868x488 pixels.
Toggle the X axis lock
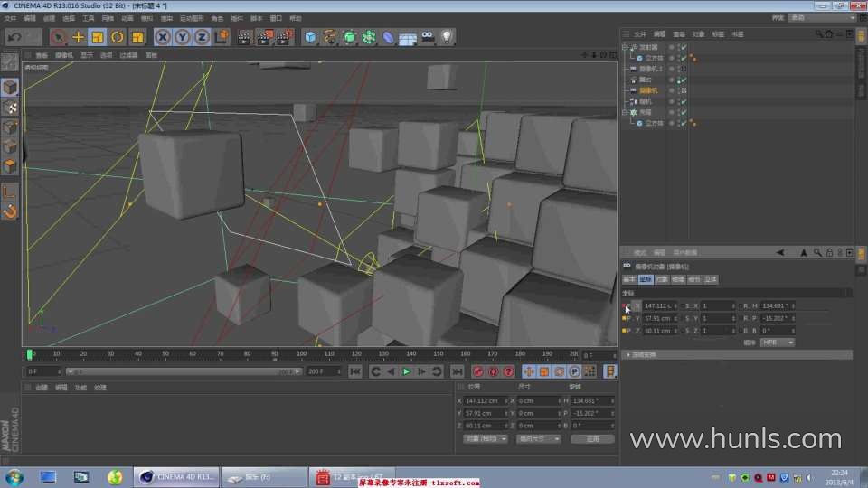(x=163, y=37)
